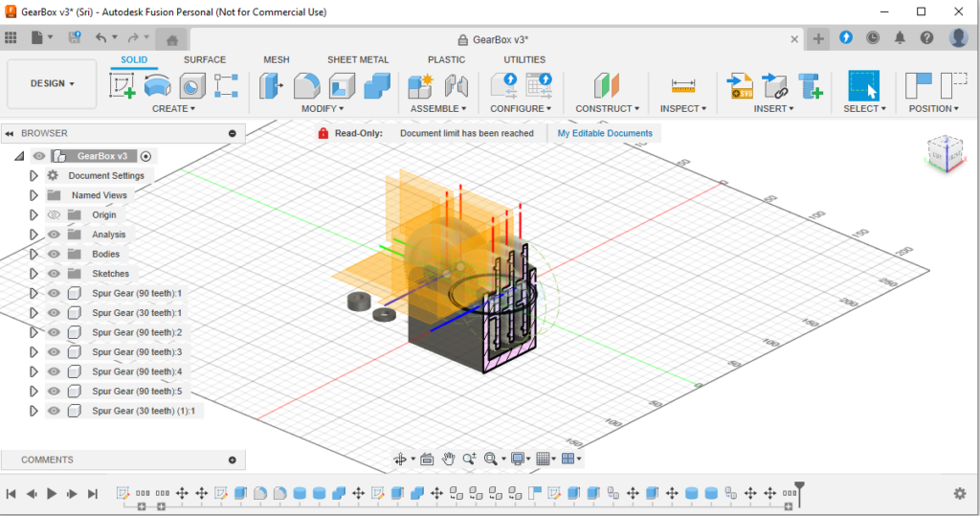Viewport: 980px width, 516px height.
Task: Open the MODIFY dropdown menu
Action: click(x=323, y=109)
